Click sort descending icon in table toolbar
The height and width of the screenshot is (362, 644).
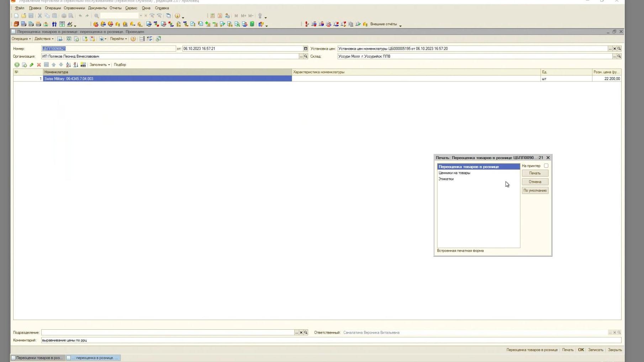pyautogui.click(x=76, y=65)
